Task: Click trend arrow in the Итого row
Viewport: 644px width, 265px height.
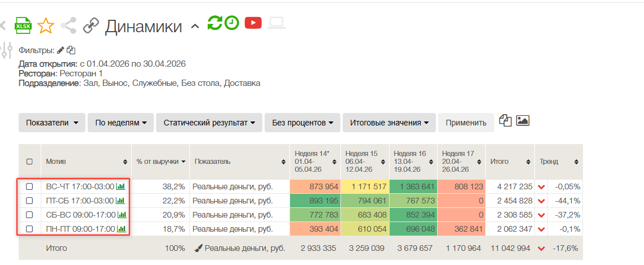Action: coord(541,249)
